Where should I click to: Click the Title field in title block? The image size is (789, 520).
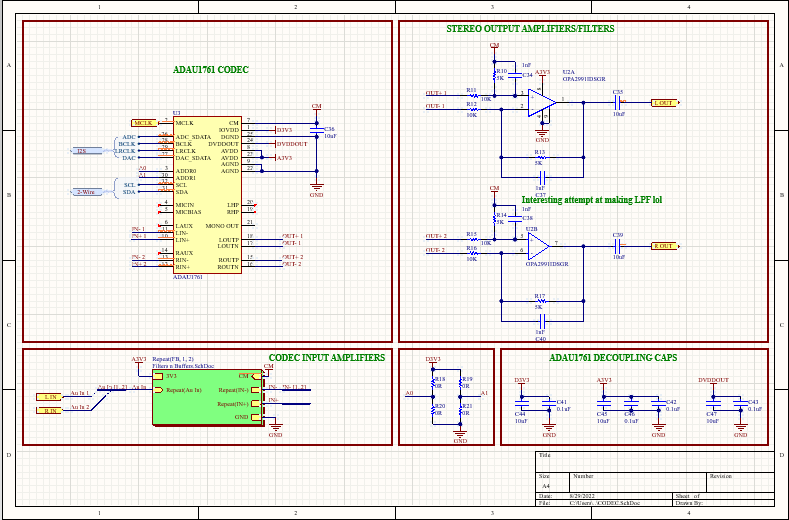(654, 462)
